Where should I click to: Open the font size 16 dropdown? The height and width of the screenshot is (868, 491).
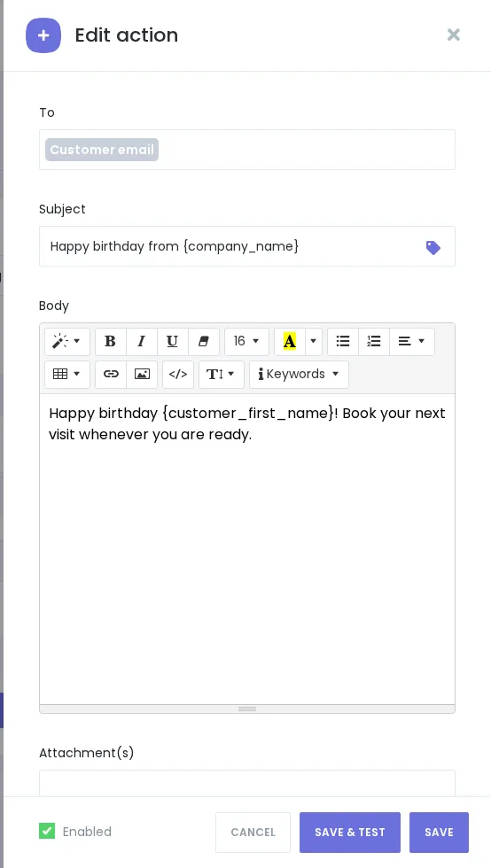[x=246, y=342]
